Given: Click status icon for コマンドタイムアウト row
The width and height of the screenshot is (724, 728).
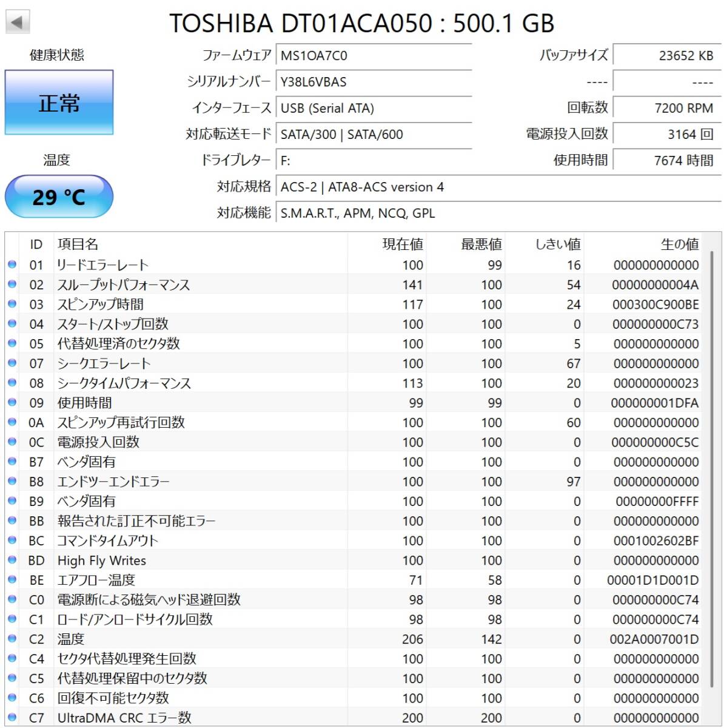Looking at the screenshot, I should pyautogui.click(x=12, y=541).
